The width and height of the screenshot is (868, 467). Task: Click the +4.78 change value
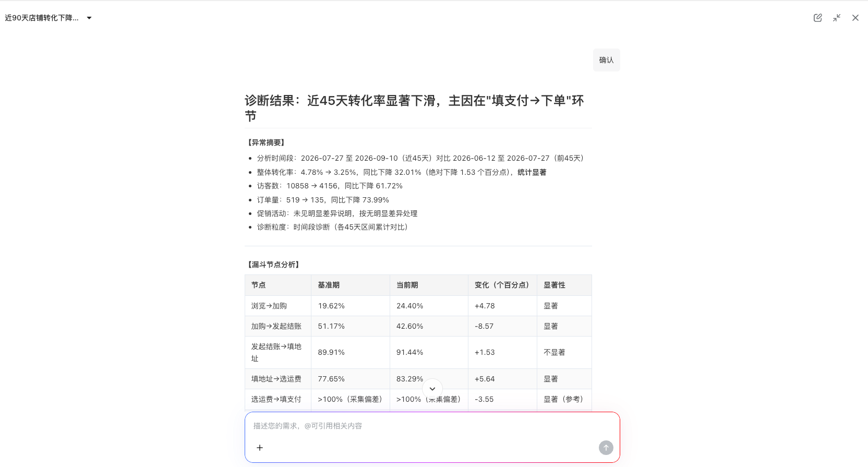coord(485,306)
